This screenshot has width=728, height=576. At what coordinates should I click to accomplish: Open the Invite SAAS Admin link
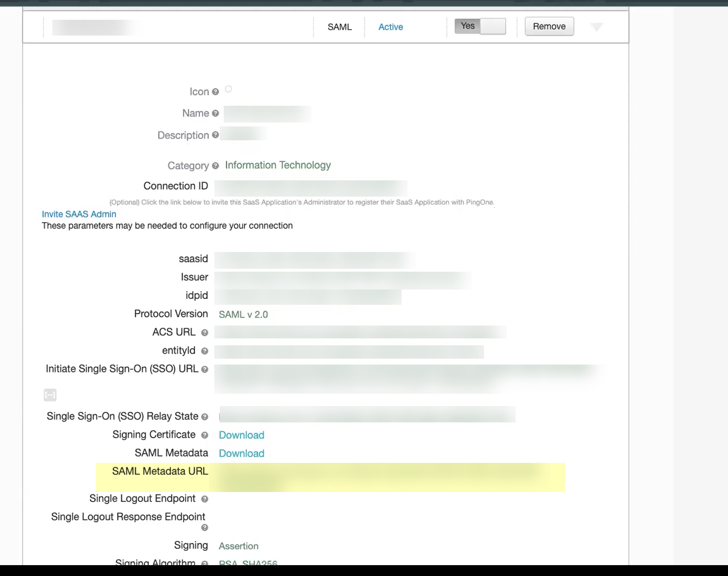(x=79, y=214)
